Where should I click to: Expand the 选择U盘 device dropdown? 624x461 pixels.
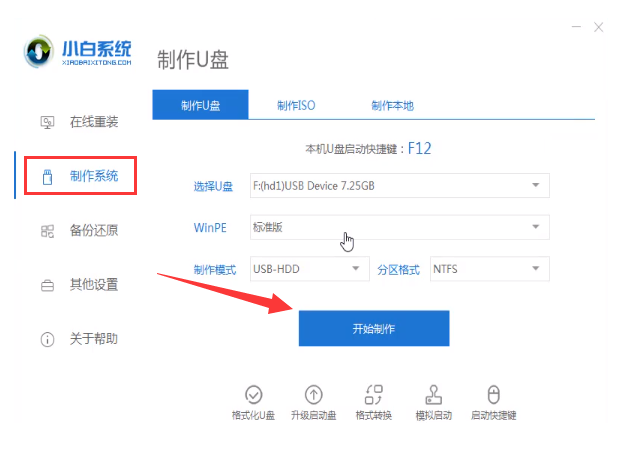tap(400, 186)
